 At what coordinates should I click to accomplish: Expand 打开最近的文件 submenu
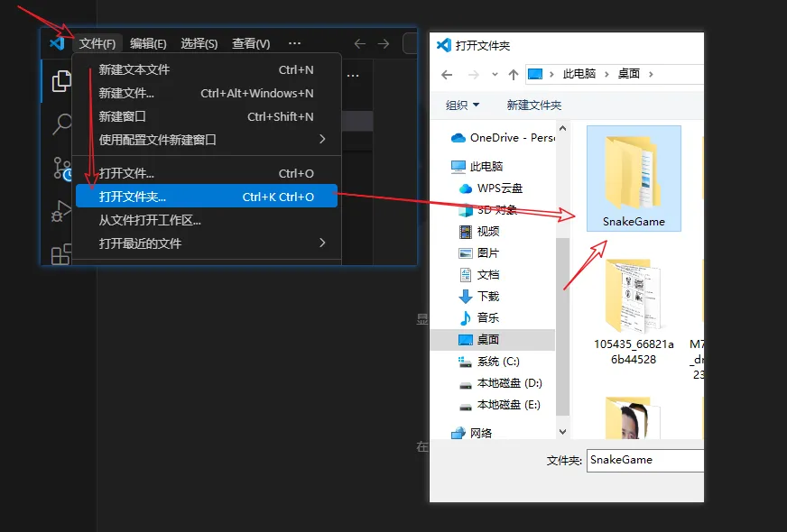(x=207, y=243)
